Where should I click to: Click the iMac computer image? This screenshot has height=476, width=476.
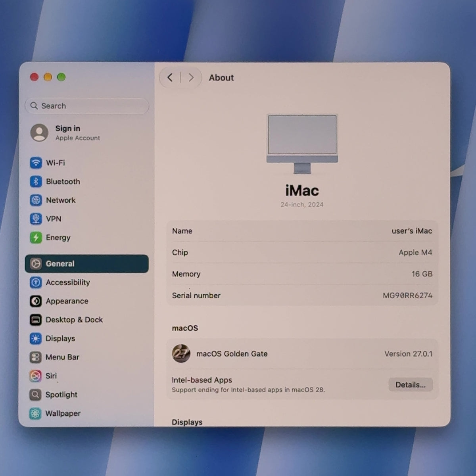pos(302,144)
